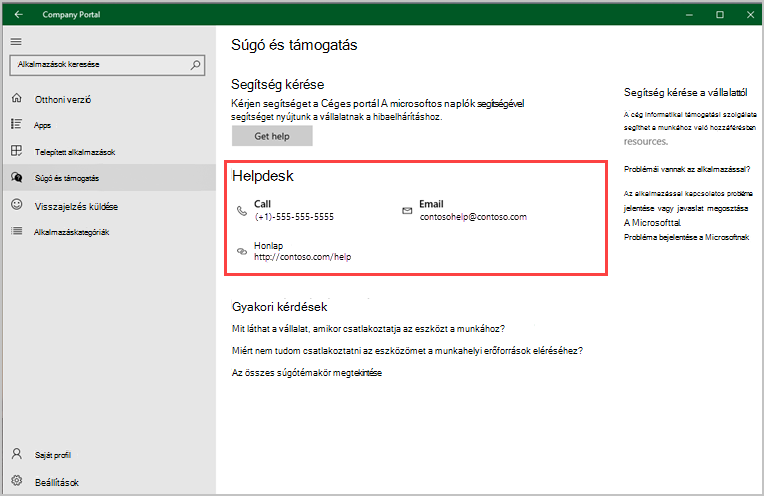The height and width of the screenshot is (496, 764).
Task: Click Az összes súgótémakör megtekintése link
Action: 307,373
